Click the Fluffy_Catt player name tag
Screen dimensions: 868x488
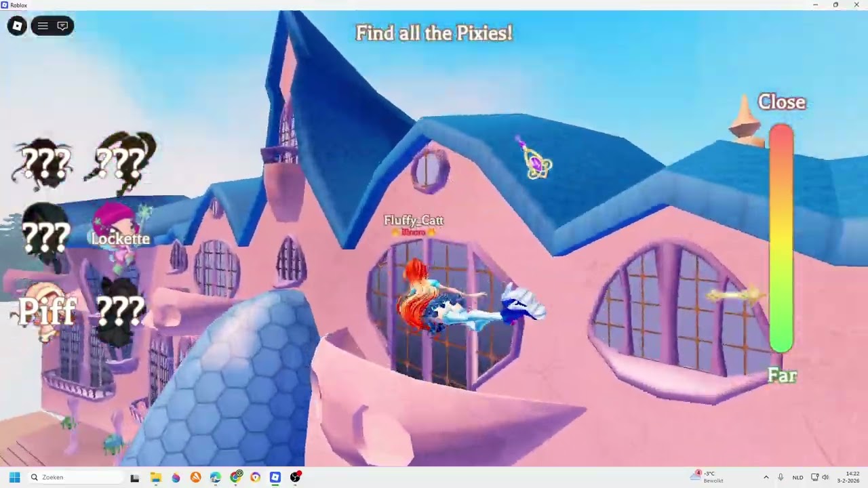[414, 221]
